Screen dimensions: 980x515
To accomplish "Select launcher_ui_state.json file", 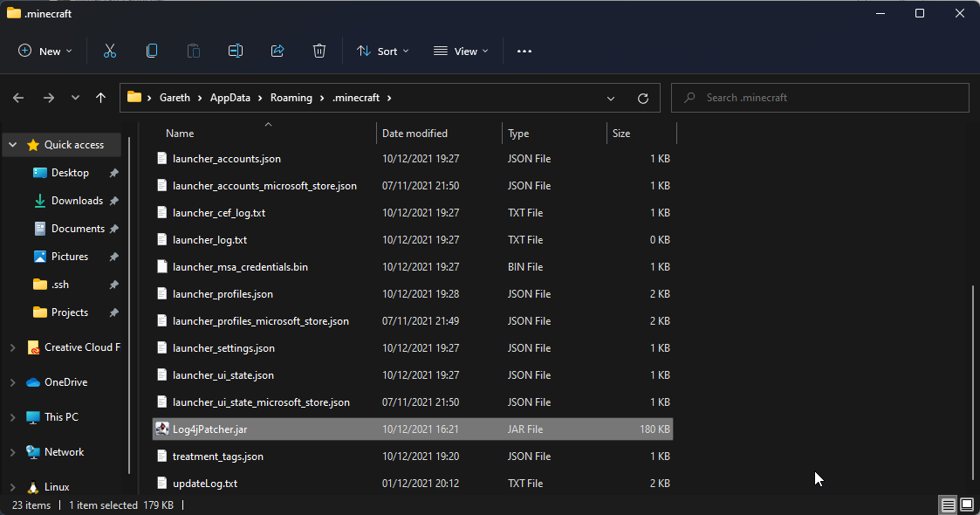I will [413, 375].
